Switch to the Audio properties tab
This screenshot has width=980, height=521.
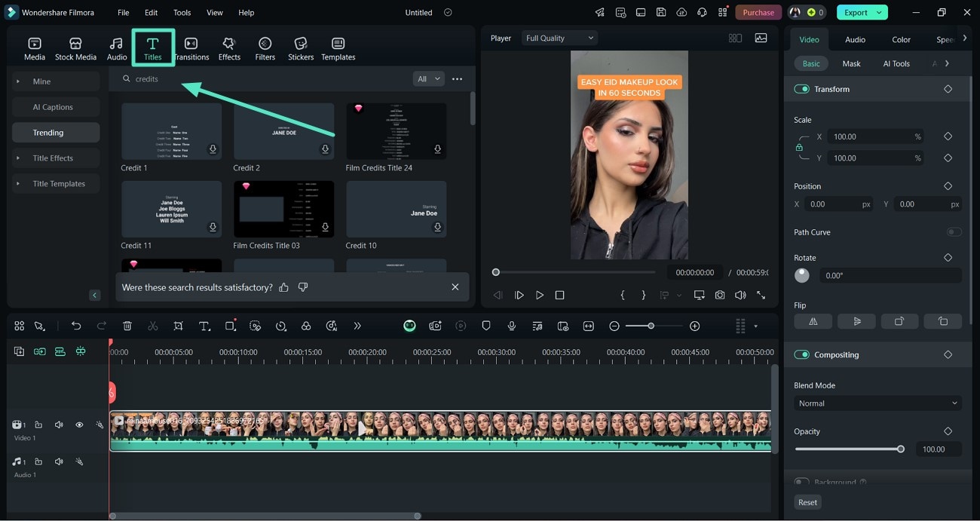pos(855,39)
